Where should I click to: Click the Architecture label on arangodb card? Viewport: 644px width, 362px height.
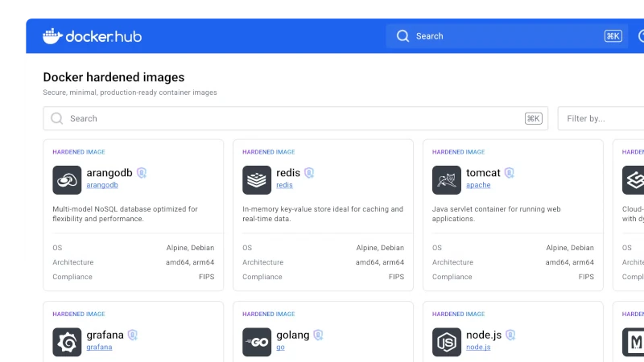pos(73,262)
